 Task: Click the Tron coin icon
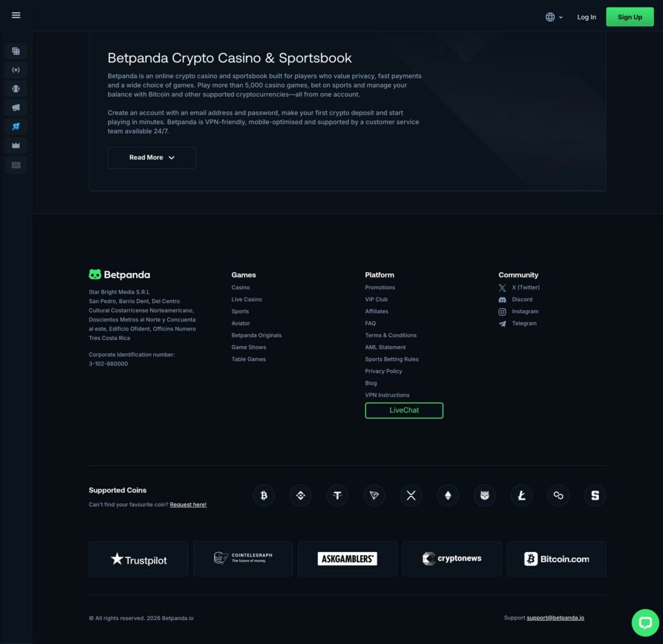[374, 495]
